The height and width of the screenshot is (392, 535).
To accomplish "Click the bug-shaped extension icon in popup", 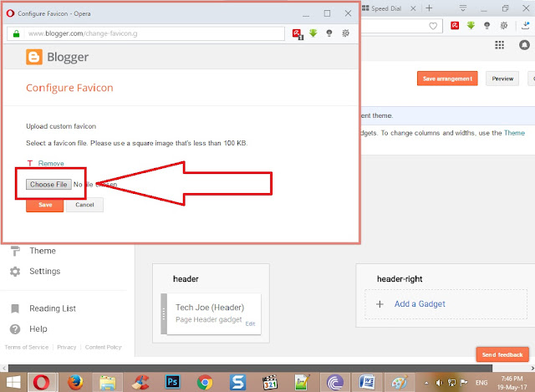I will [345, 33].
